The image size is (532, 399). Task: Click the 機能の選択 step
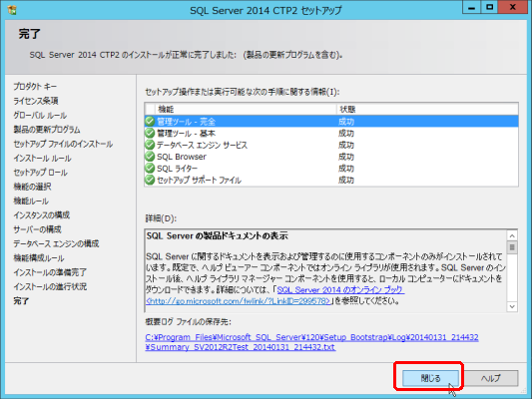pos(32,187)
